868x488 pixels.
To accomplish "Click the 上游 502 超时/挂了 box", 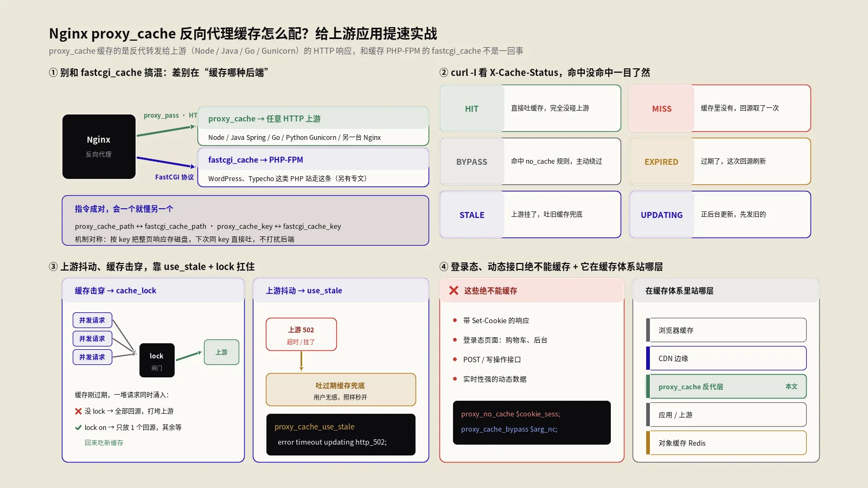I will (x=301, y=335).
